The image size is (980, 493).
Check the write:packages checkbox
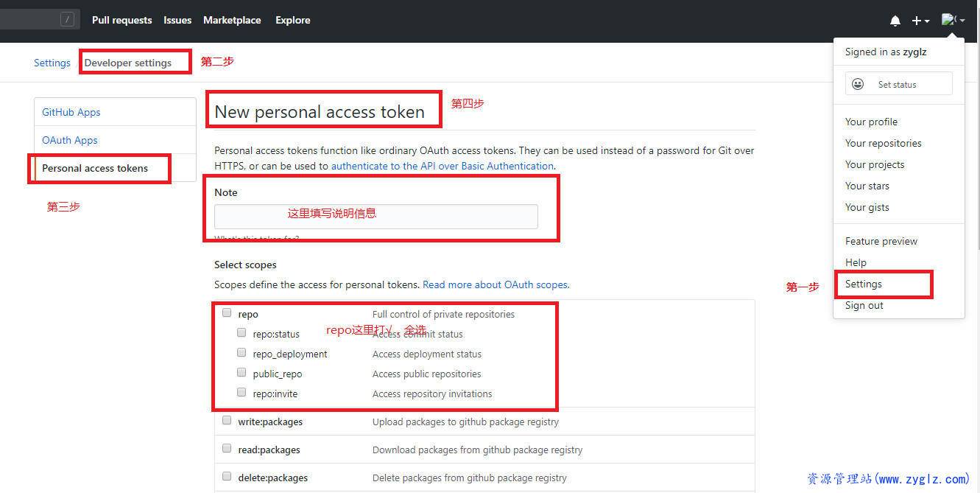click(227, 420)
